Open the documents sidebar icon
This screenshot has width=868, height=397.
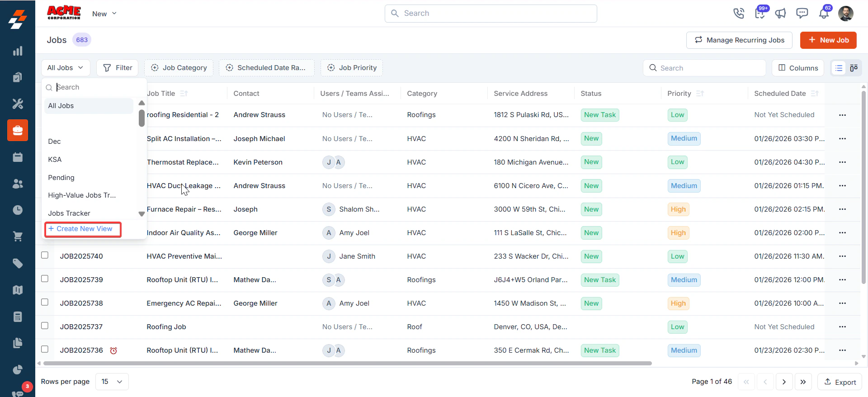(x=18, y=343)
